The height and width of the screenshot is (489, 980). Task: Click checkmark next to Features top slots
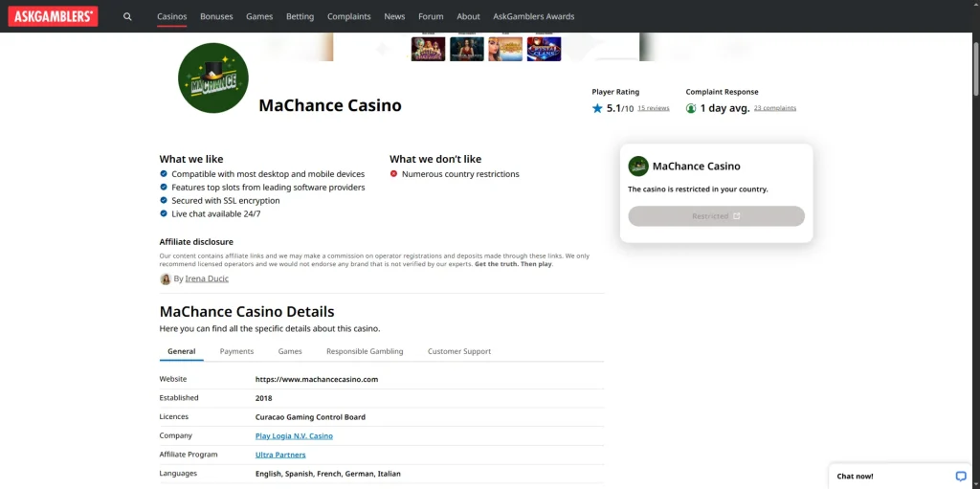point(164,187)
